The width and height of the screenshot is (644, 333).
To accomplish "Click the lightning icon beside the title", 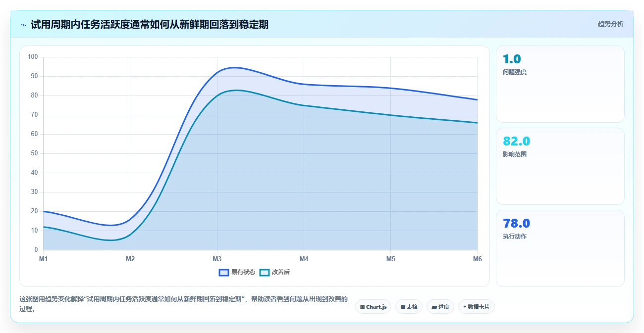I will [x=24, y=24].
